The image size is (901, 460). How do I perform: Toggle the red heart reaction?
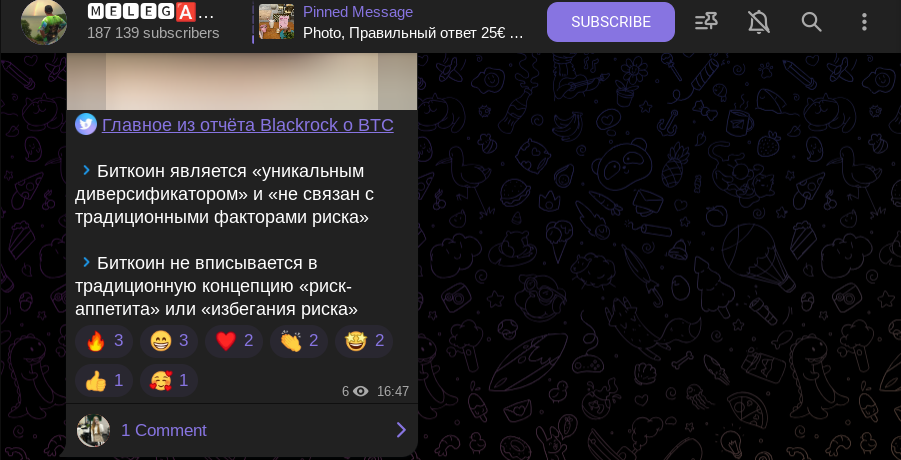[x=234, y=341]
